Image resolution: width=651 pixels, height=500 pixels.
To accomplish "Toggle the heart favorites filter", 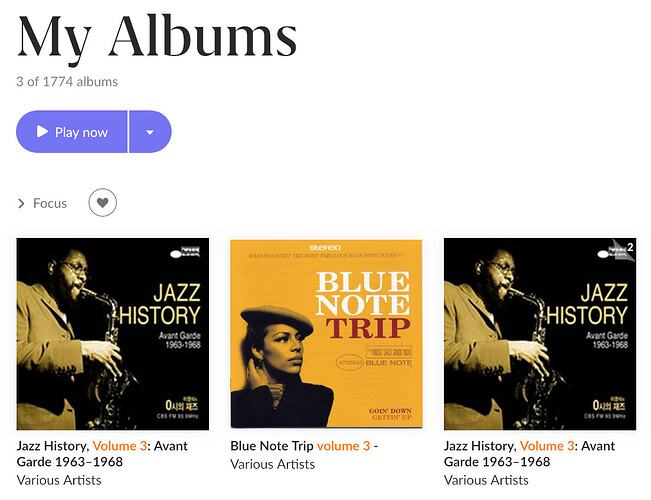I will click(x=102, y=204).
